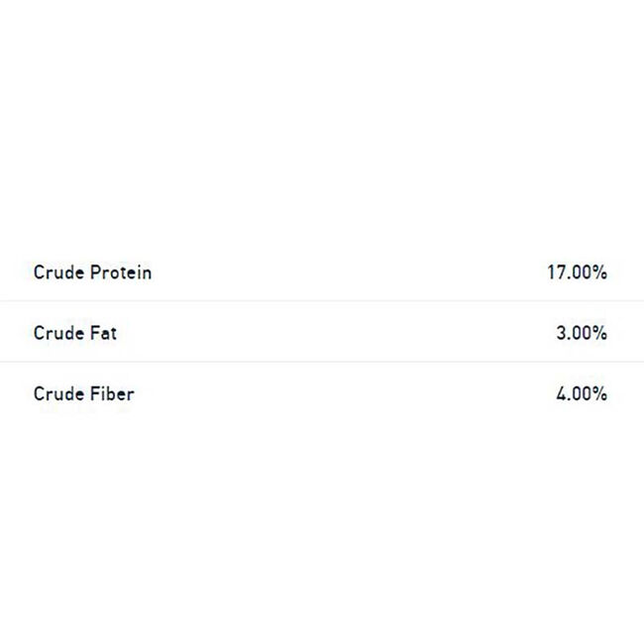Click the digit 3 in fat percentage
The height and width of the screenshot is (644, 644).
click(561, 333)
